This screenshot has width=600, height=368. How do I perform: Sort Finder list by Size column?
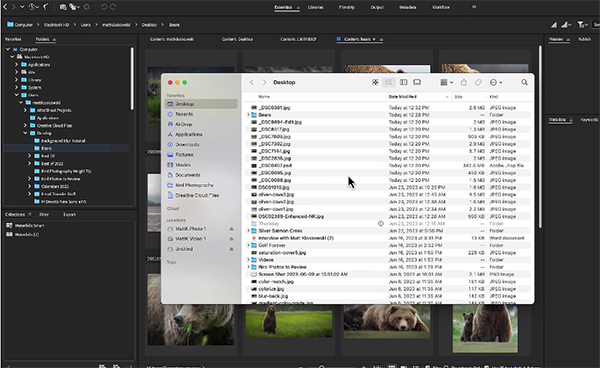pos(458,97)
